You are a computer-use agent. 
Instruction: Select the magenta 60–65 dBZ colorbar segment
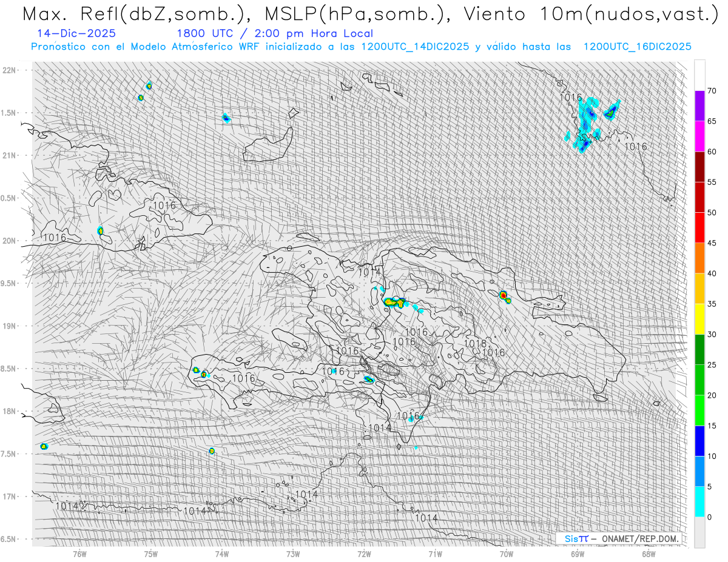(699, 136)
